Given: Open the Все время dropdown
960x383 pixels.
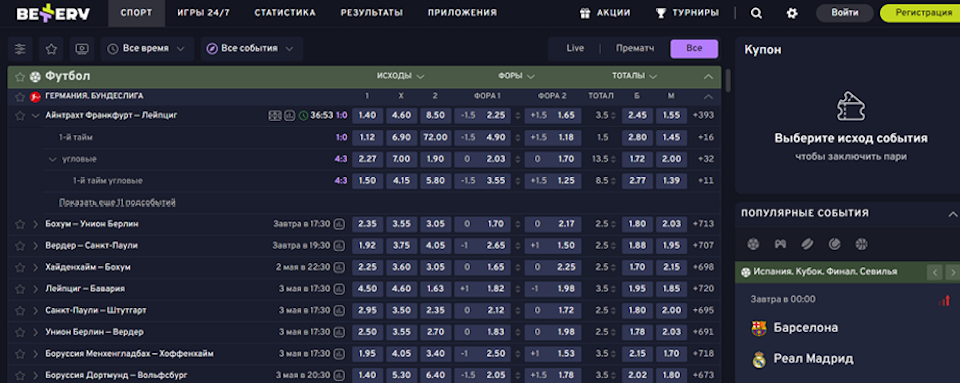Looking at the screenshot, I should [x=148, y=49].
